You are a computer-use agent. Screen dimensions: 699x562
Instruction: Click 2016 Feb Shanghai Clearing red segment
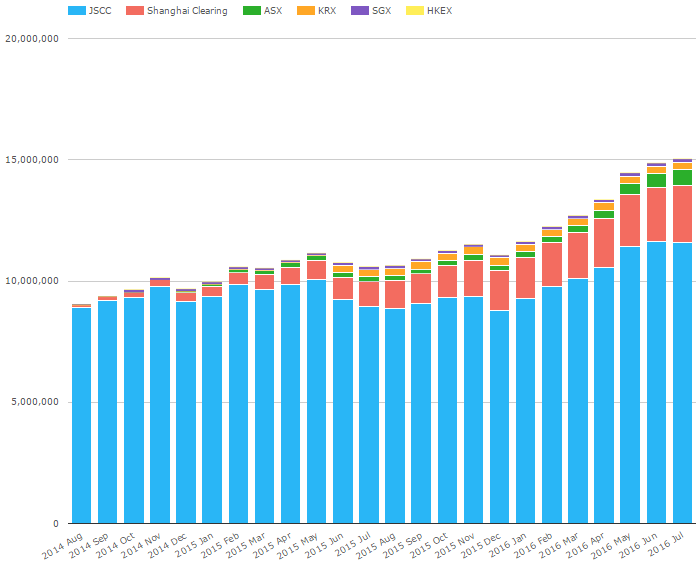[552, 265]
